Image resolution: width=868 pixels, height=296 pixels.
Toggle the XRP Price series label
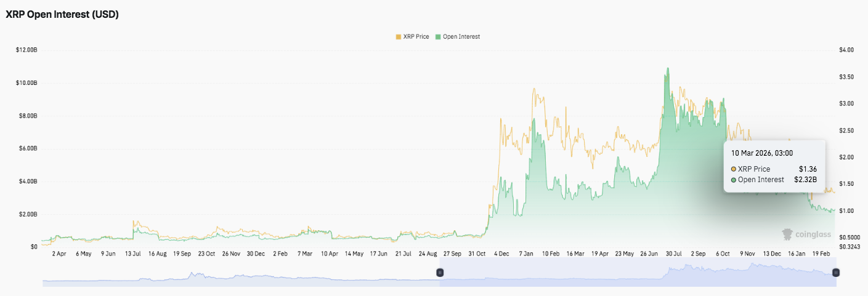pyautogui.click(x=416, y=37)
